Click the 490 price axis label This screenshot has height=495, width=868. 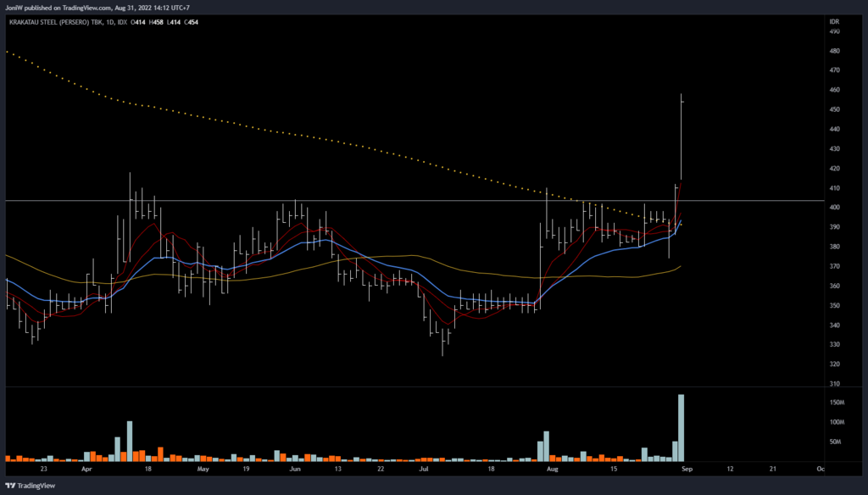click(834, 31)
